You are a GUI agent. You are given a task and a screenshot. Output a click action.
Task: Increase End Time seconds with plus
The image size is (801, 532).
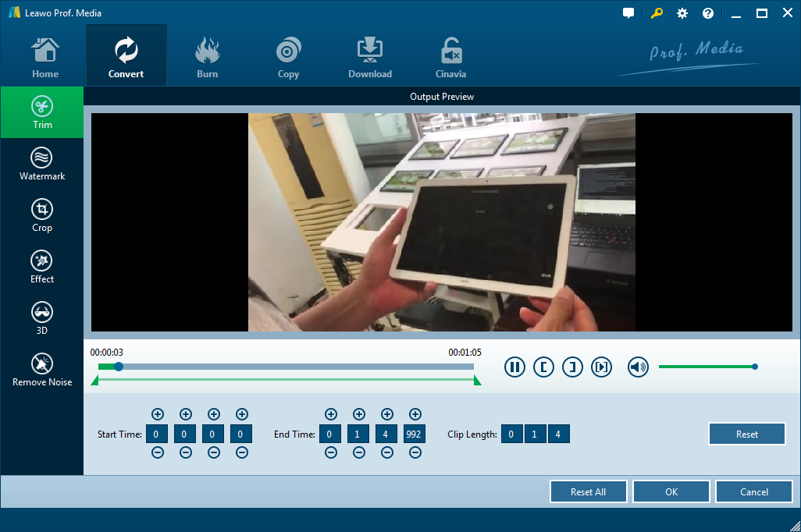click(387, 414)
